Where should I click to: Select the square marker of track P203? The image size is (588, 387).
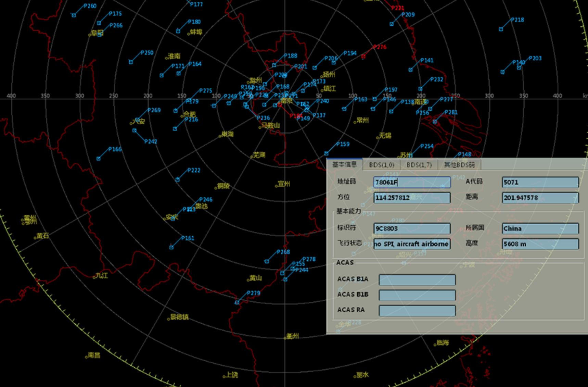pos(519,68)
